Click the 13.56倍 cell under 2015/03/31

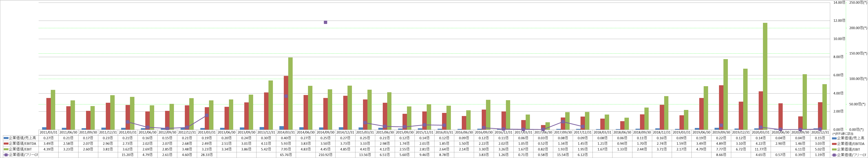click(x=365, y=155)
